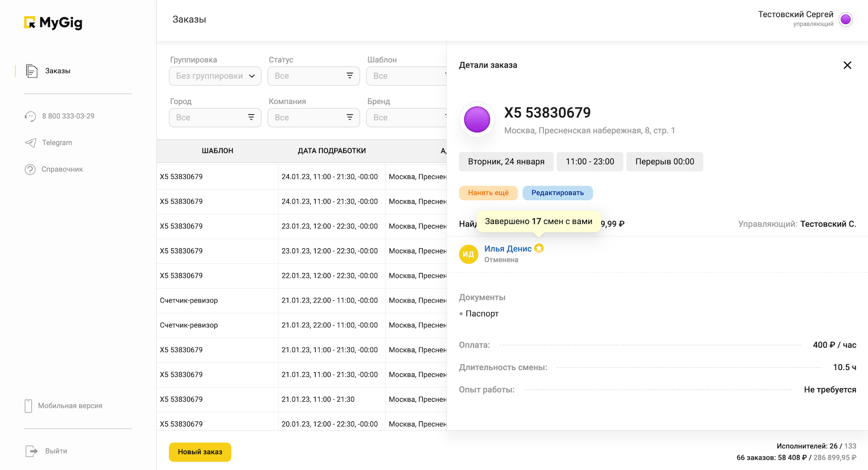Click the ИД worker avatar circle
The height and width of the screenshot is (470, 868).
(469, 254)
